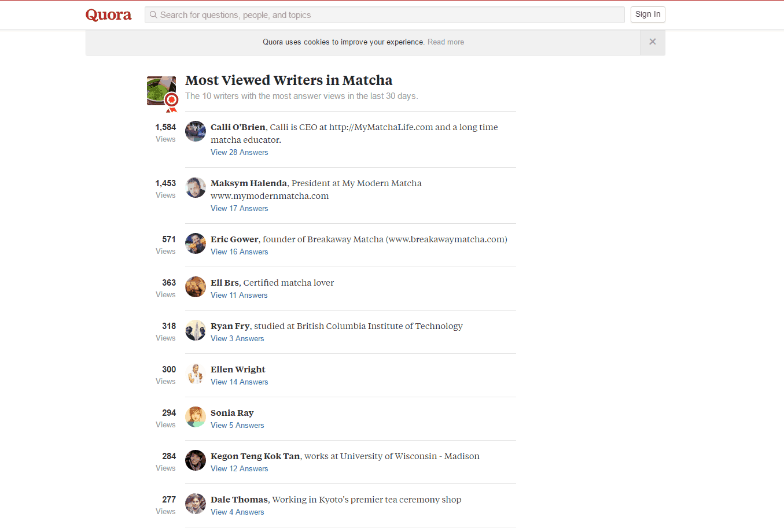The width and height of the screenshot is (784, 532).
Task: Click Dale Thomas's profile photo
Action: (196, 504)
